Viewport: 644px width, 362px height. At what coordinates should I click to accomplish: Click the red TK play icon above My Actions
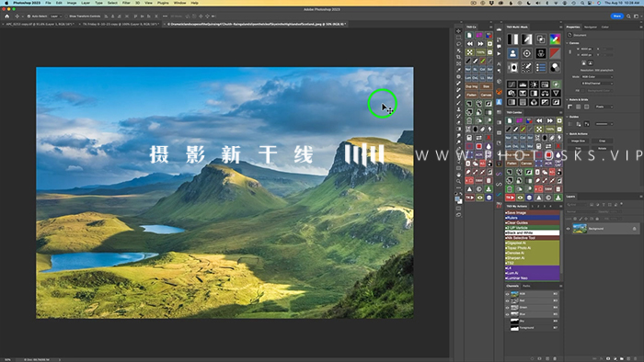(x=510, y=198)
